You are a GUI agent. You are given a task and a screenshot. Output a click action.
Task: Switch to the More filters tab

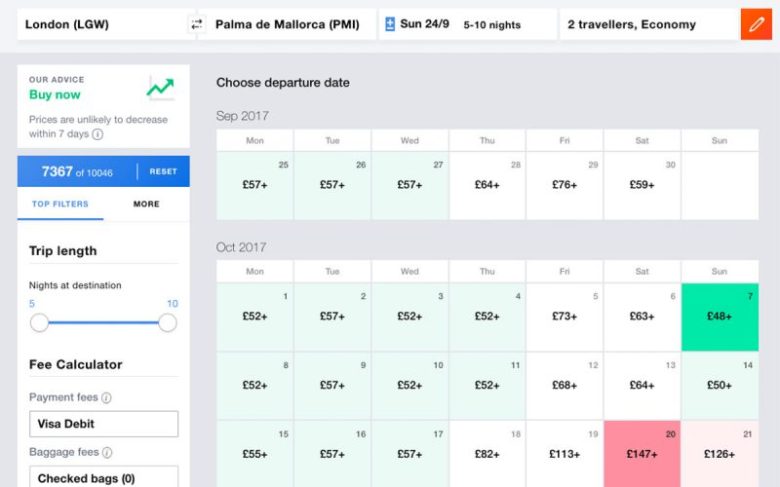click(x=146, y=204)
